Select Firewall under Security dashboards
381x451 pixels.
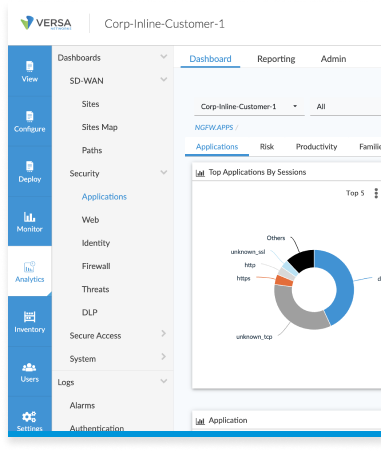pyautogui.click(x=96, y=266)
